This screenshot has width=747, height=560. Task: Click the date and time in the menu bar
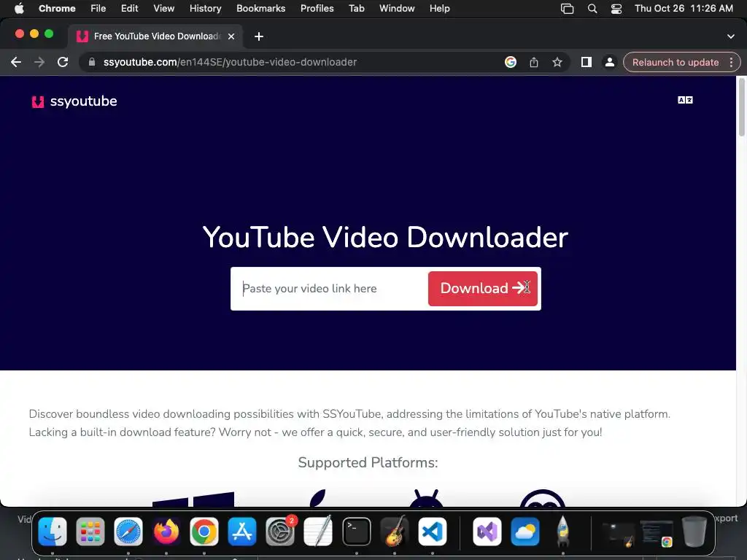684,9
